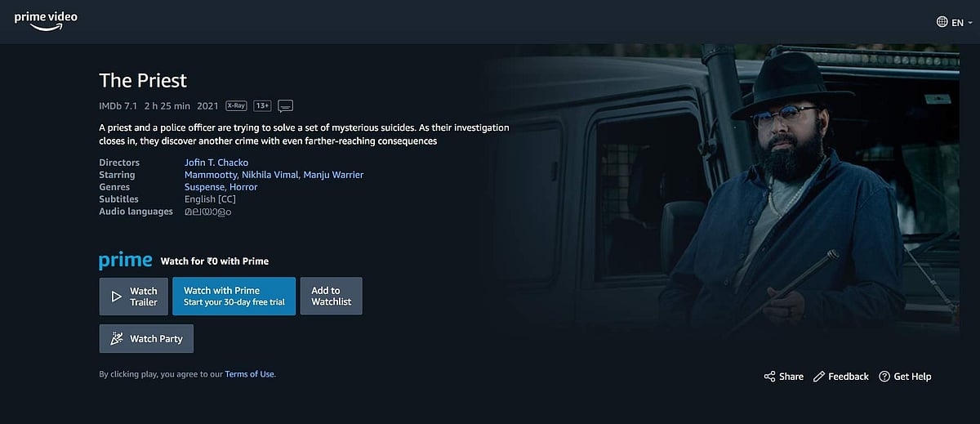
Task: Browse the Suspense genre link
Action: point(205,187)
